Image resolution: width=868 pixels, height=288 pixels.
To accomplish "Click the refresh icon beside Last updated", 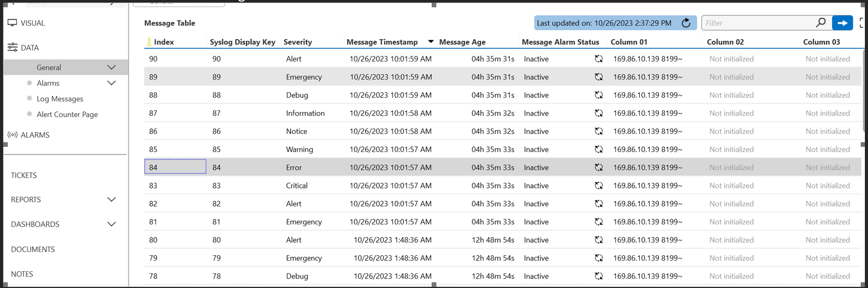I will click(x=686, y=23).
